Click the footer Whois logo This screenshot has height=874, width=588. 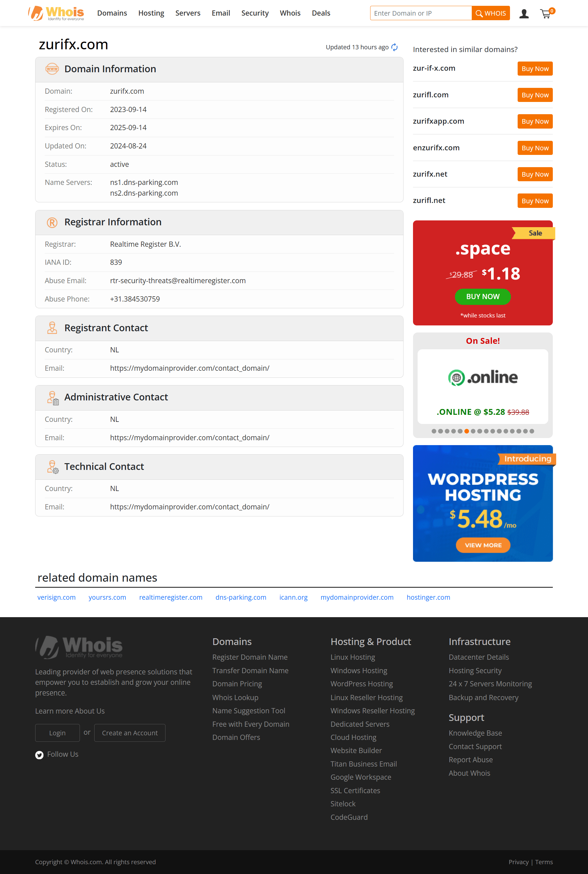tap(79, 647)
